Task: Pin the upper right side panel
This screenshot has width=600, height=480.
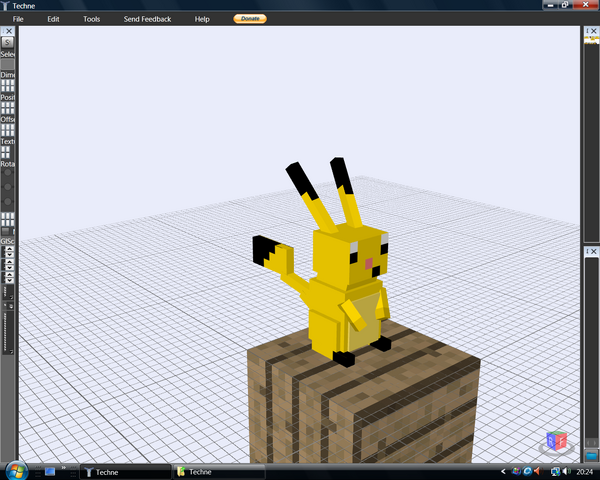Action: (x=588, y=31)
